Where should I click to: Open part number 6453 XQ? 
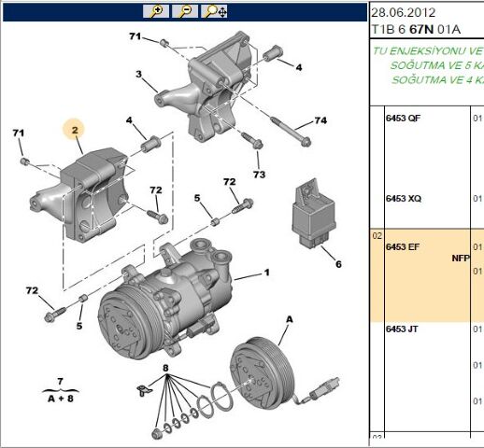coord(404,199)
